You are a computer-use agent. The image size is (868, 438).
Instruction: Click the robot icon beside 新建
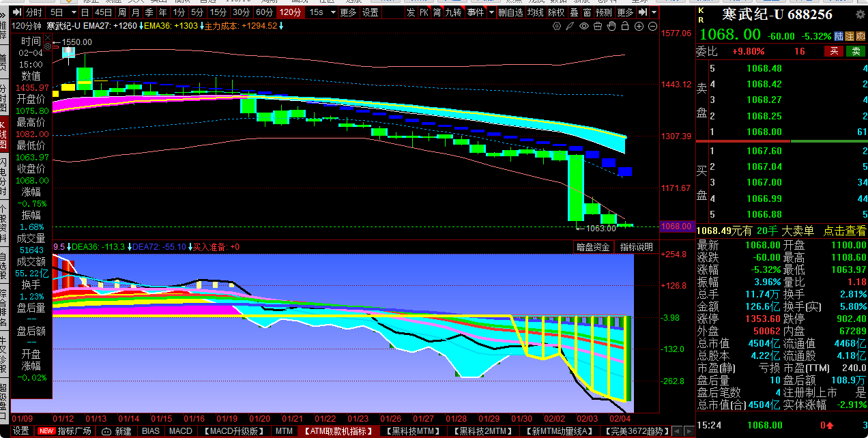(106, 431)
